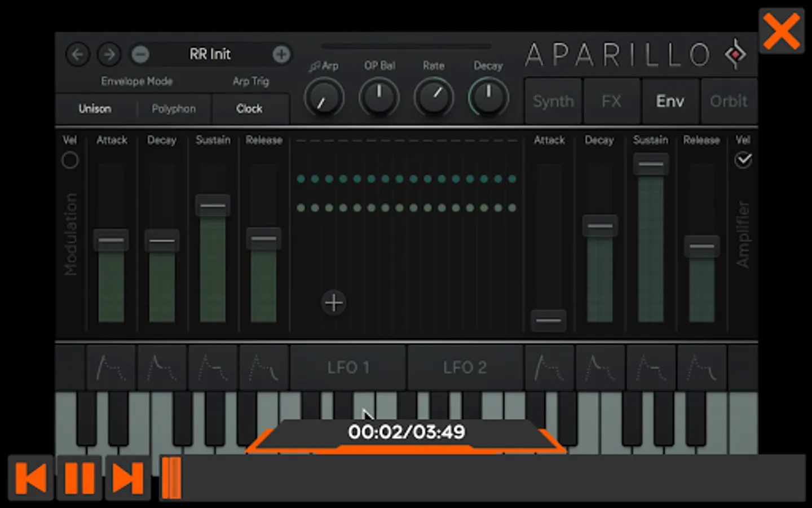Click the Rate knob
This screenshot has height=508, width=812.
(434, 98)
